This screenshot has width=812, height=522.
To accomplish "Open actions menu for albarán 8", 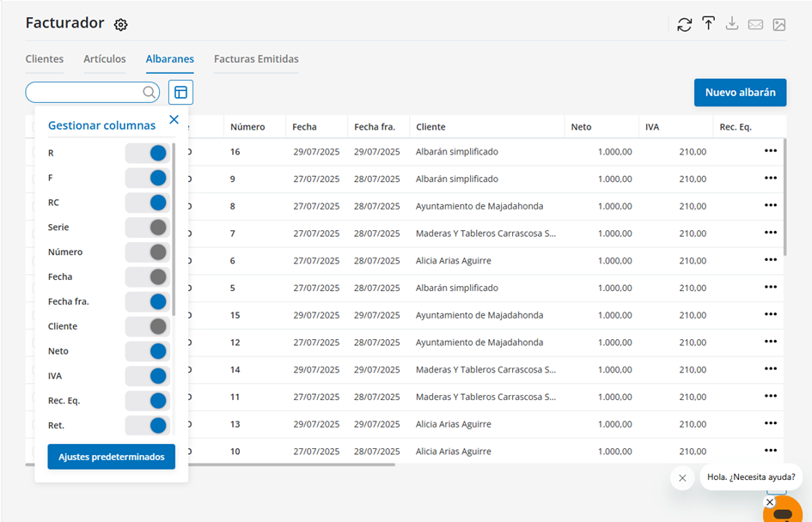I will coord(771,205).
